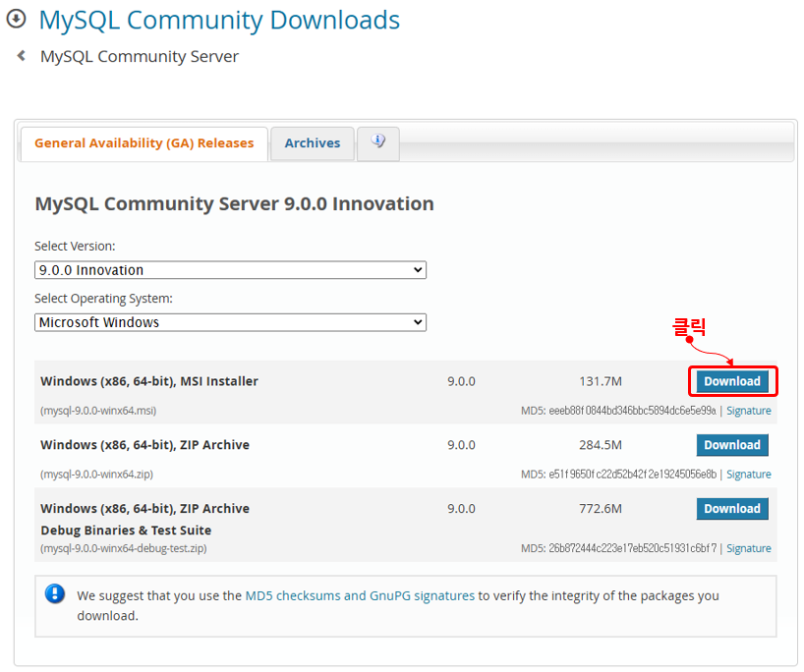Viewport: 804px width, 672px height.
Task: Open Signature link for the debug-test zip
Action: point(749,548)
